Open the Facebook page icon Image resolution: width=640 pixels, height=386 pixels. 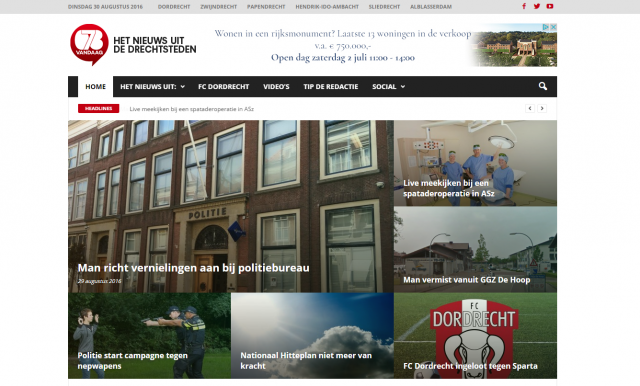[524, 6]
